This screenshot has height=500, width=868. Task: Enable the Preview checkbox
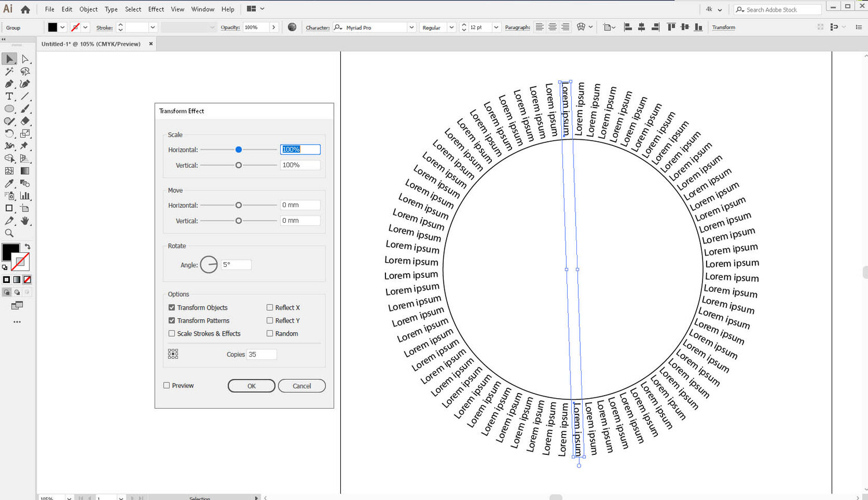click(167, 385)
